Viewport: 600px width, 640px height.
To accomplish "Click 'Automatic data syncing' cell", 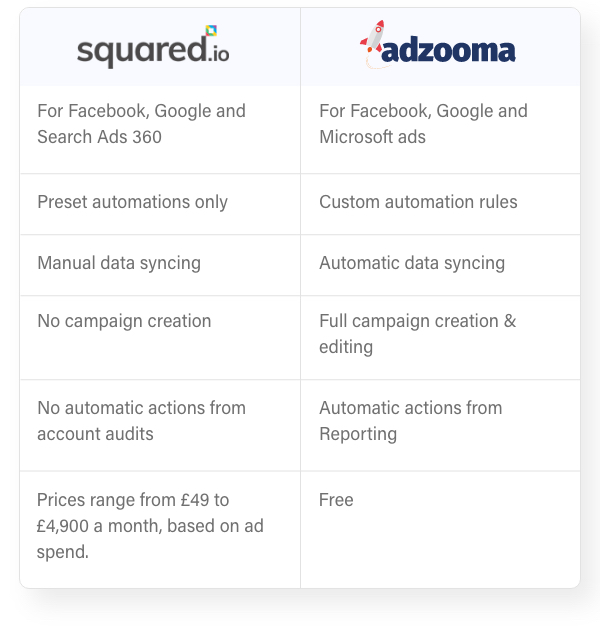I will [x=440, y=265].
